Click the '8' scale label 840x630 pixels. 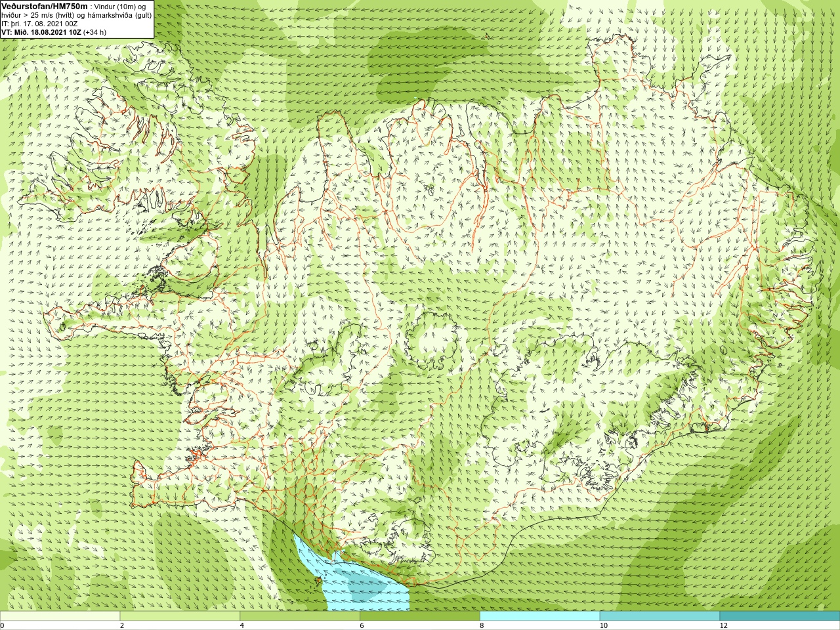(x=482, y=625)
